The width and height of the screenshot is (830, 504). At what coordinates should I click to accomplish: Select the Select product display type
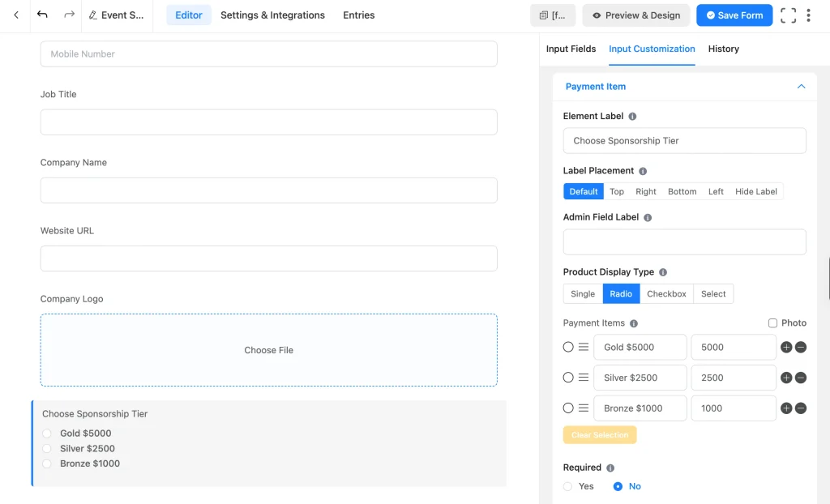coord(713,294)
